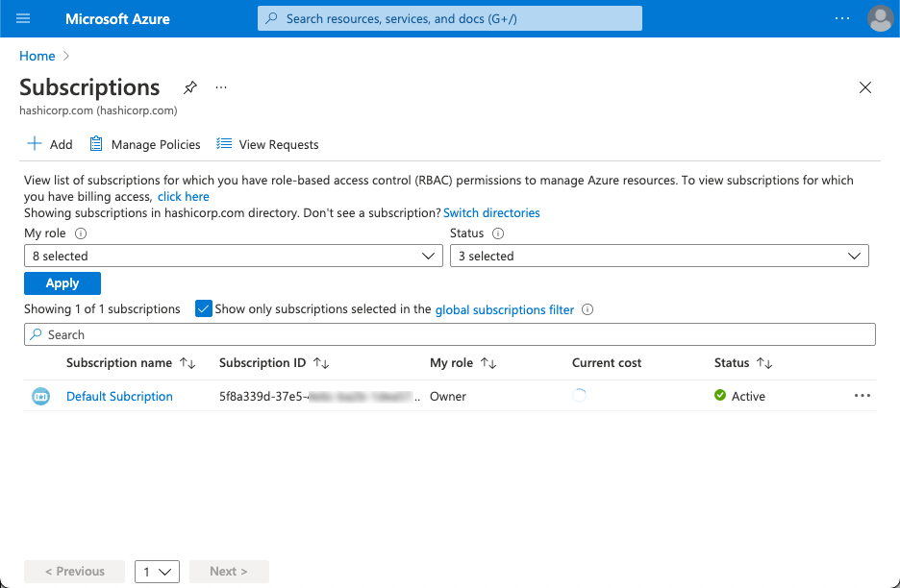Viewport: 900px width, 588px height.
Task: Open more options beside the Subscriptions title
Action: [221, 87]
